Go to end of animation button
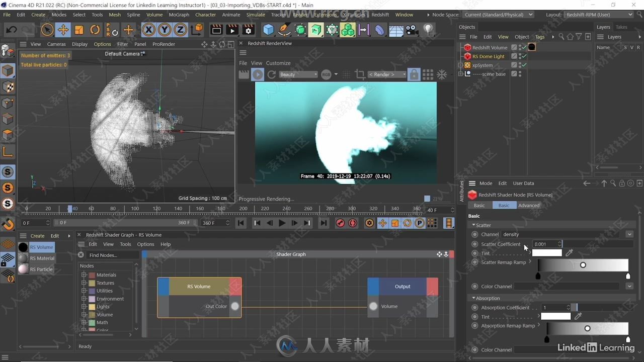 point(324,223)
